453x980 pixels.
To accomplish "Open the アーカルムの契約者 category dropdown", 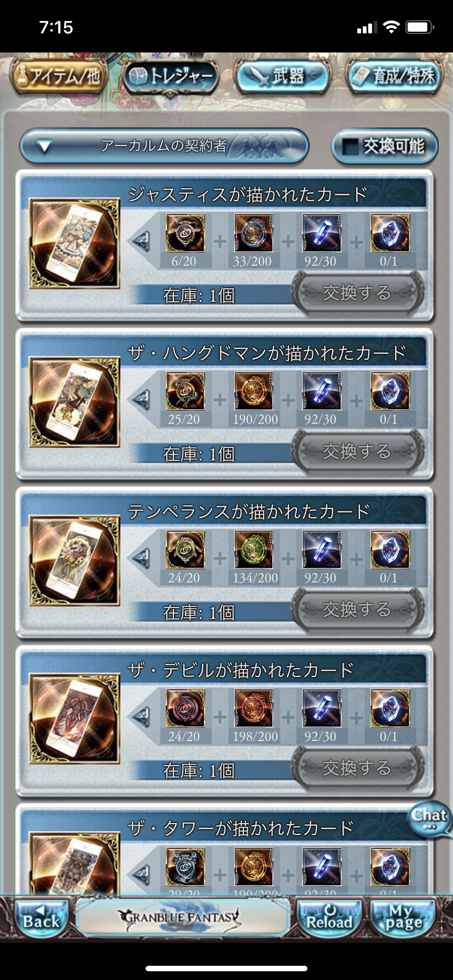I will point(164,146).
